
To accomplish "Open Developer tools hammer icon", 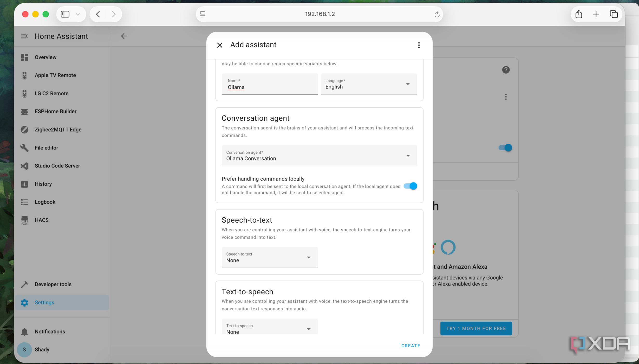I will [x=24, y=284].
